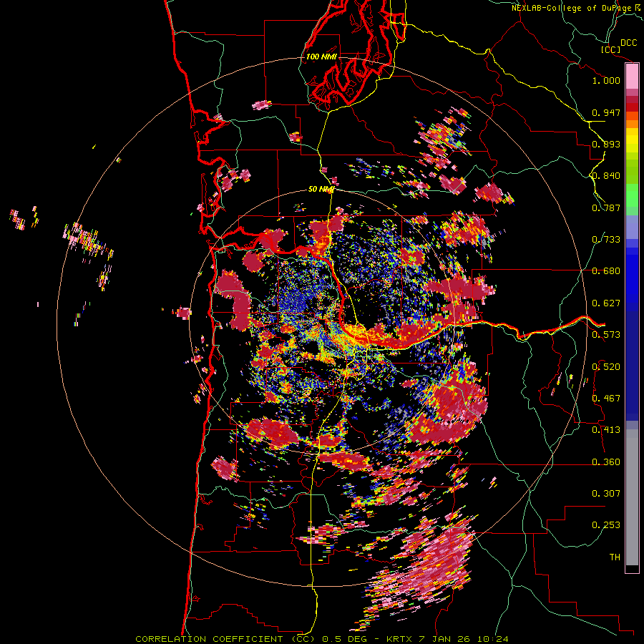644x644 pixels.
Task: Select the 0.840 scale value
Action: (606, 176)
